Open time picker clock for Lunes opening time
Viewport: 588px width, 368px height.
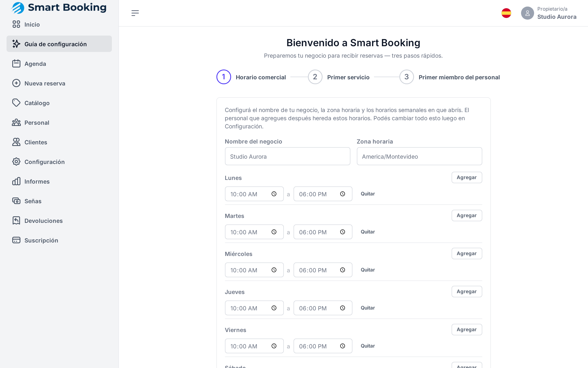(274, 194)
